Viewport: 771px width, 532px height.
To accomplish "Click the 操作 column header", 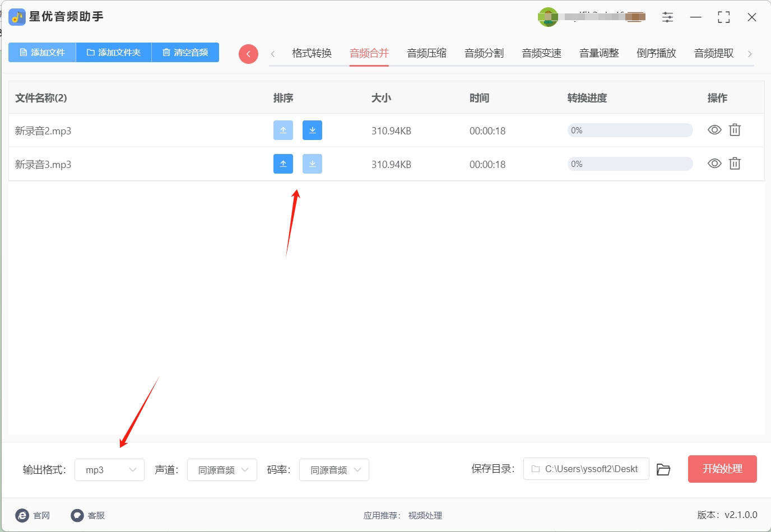I will [x=717, y=98].
